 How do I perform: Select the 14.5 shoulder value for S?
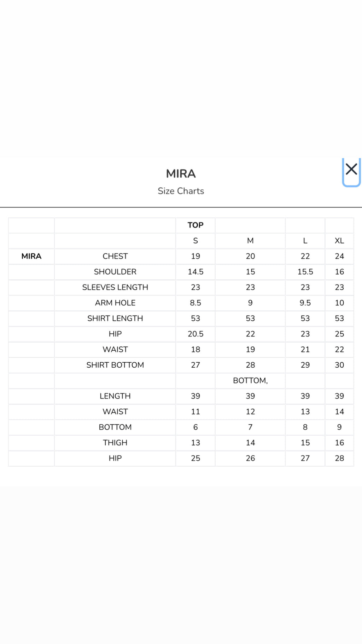point(195,272)
